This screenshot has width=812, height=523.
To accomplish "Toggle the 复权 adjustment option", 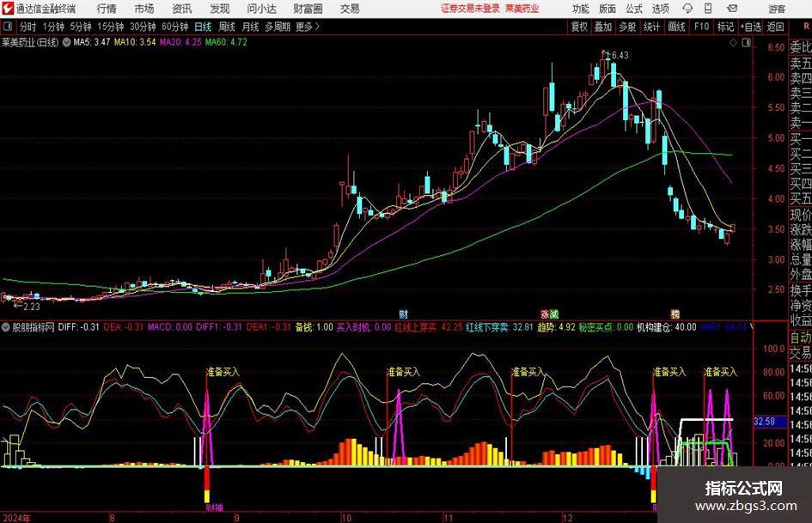I will point(579,27).
